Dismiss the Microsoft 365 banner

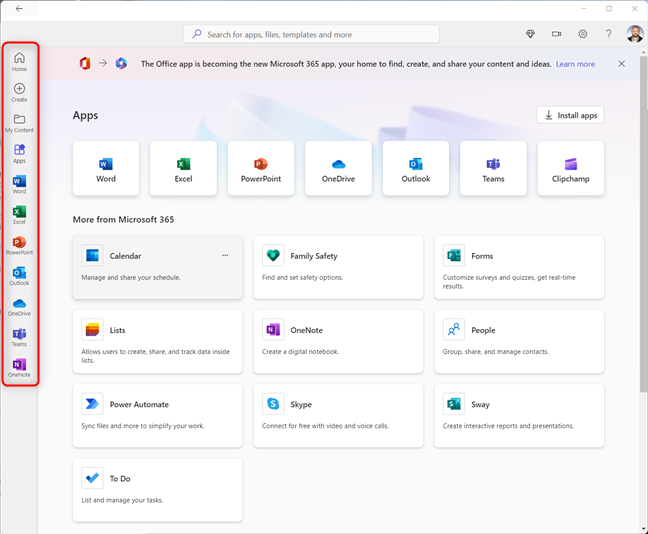click(x=622, y=64)
